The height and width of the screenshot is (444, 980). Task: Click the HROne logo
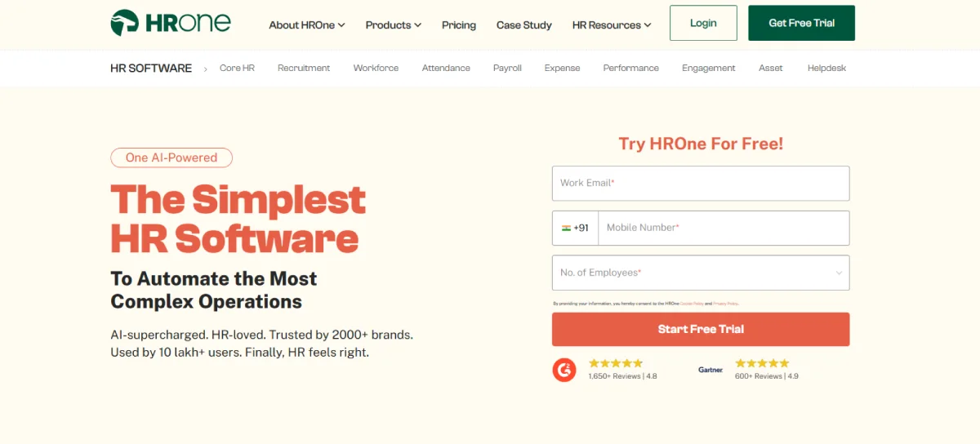pyautogui.click(x=171, y=23)
